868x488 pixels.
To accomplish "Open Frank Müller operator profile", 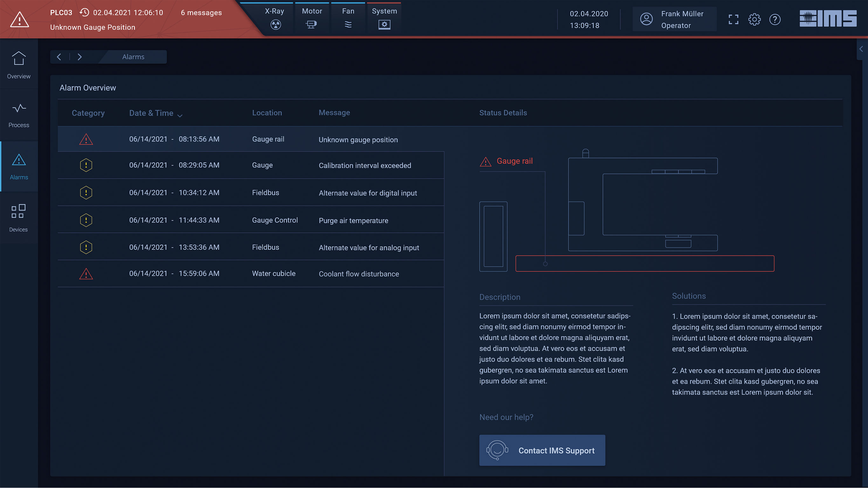I will [674, 19].
